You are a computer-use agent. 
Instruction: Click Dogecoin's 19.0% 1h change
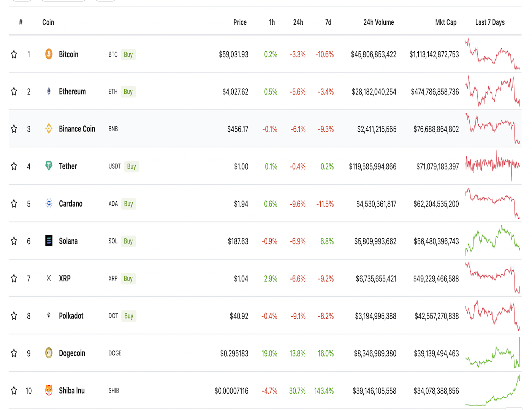click(x=269, y=353)
